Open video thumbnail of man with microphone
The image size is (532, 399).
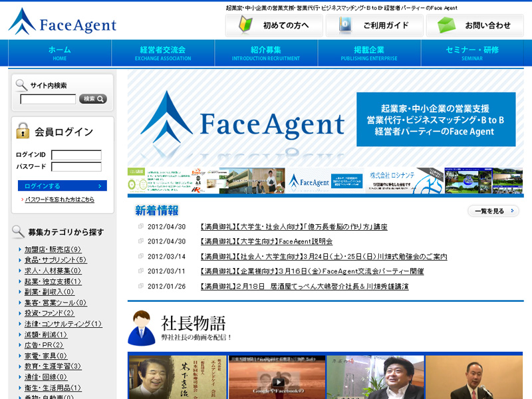tap(474, 377)
